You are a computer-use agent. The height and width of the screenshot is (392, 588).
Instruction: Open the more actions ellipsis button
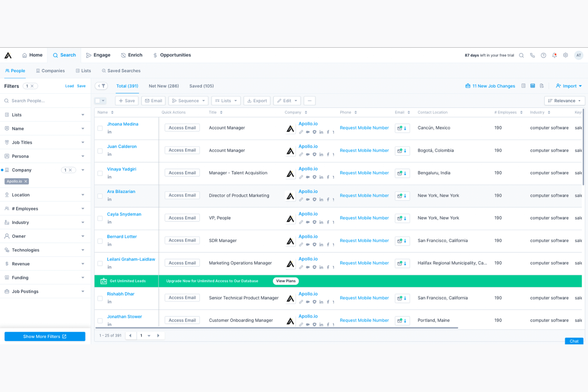(309, 101)
